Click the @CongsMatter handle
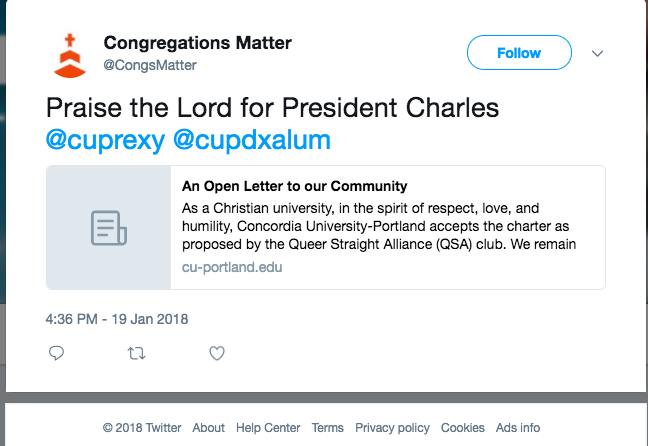 [x=150, y=65]
